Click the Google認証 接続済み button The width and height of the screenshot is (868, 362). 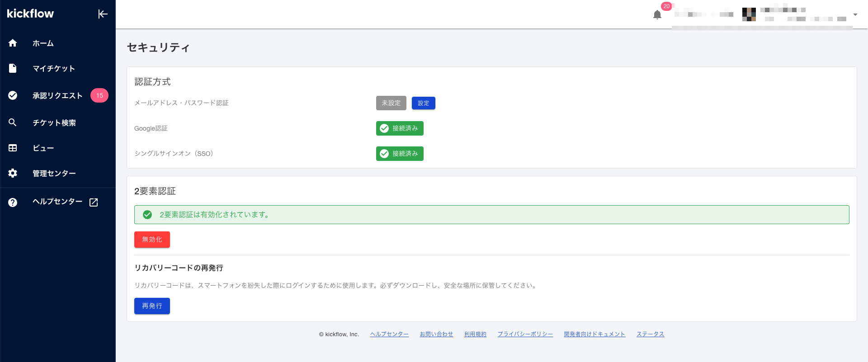(x=400, y=128)
